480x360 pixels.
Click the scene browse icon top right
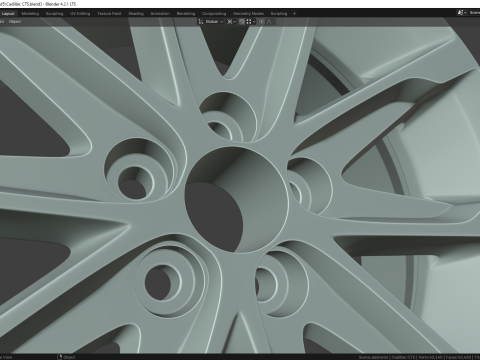point(461,13)
